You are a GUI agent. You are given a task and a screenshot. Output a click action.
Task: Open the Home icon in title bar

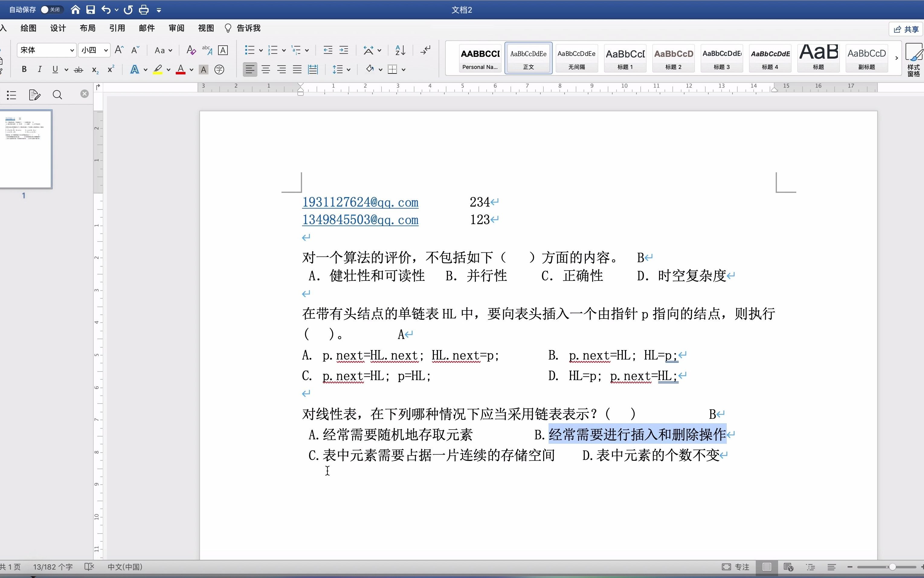coord(75,10)
